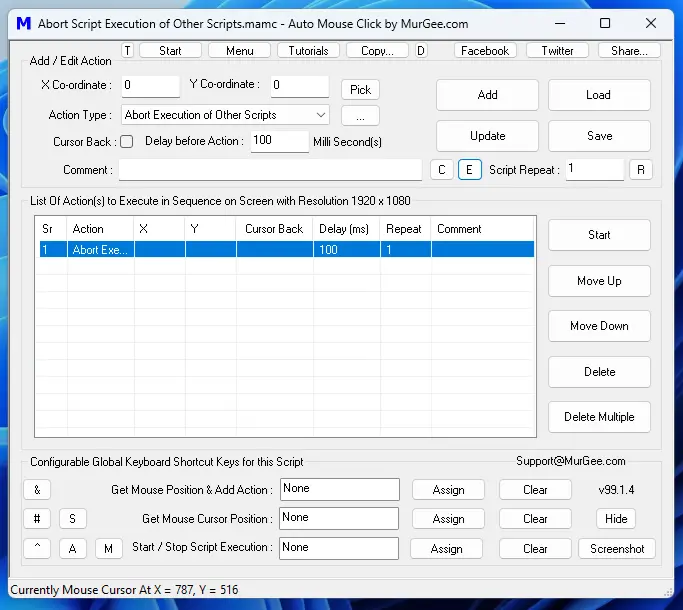
Task: Click the top toolbar Start button
Action: tap(170, 51)
